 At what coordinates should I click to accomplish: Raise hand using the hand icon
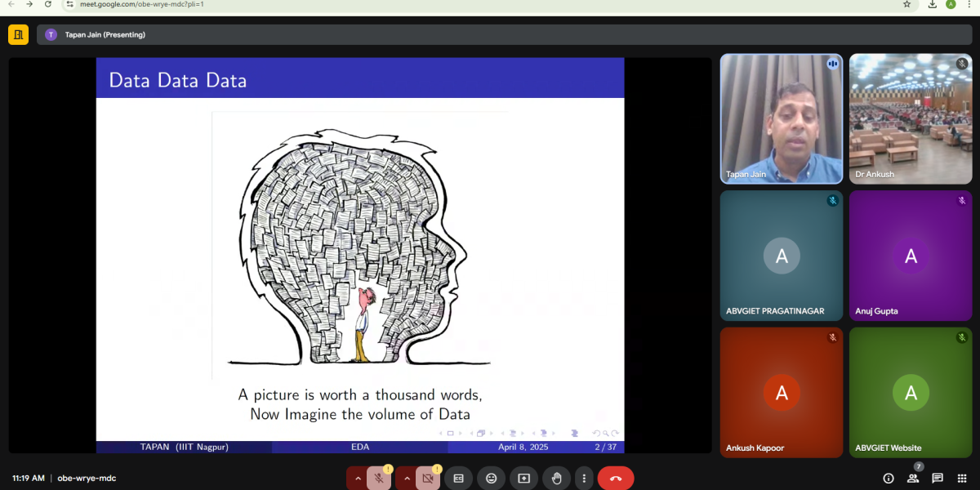pyautogui.click(x=556, y=478)
